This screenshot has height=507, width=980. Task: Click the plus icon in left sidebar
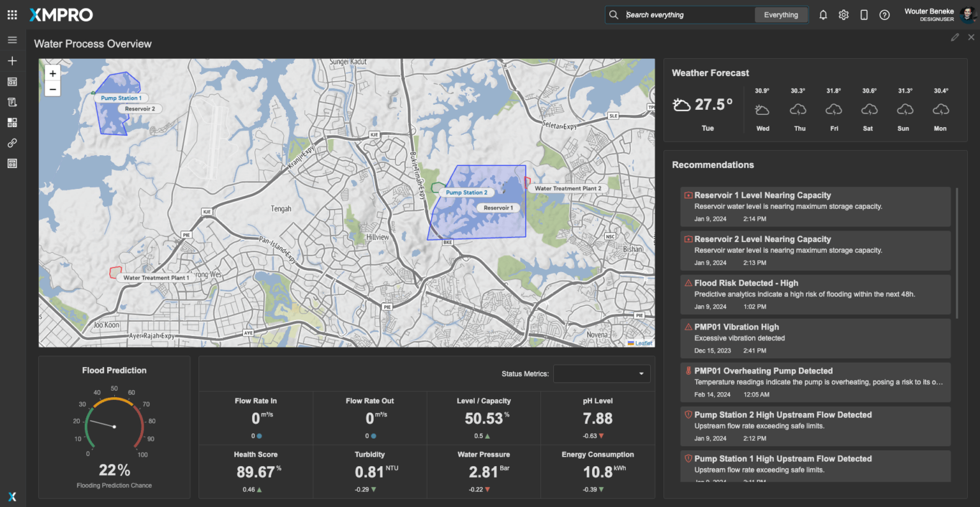[x=12, y=61]
